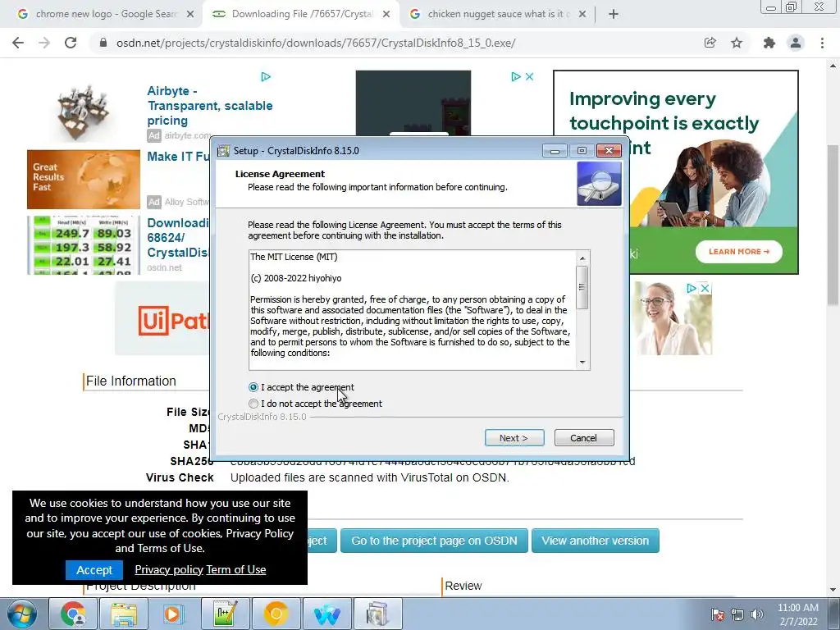Image resolution: width=840 pixels, height=630 pixels.
Task: Open media player taskbar icon
Action: point(174,614)
